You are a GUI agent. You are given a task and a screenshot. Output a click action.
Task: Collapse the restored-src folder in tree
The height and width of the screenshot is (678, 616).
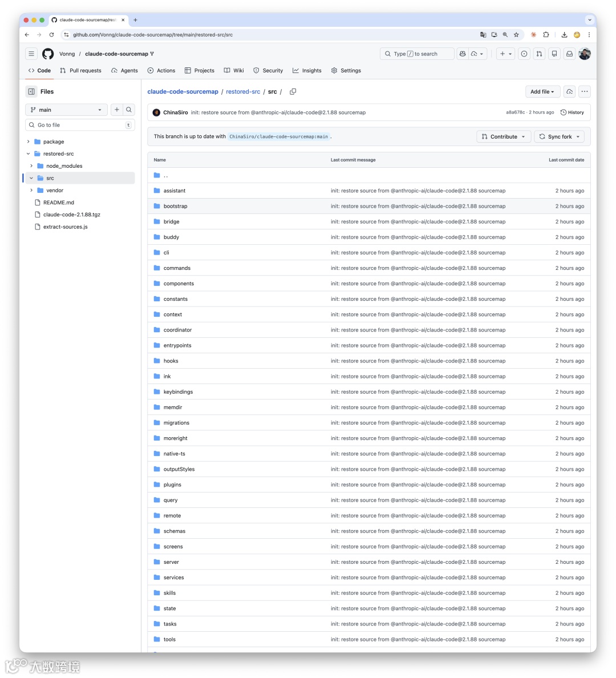coord(29,154)
